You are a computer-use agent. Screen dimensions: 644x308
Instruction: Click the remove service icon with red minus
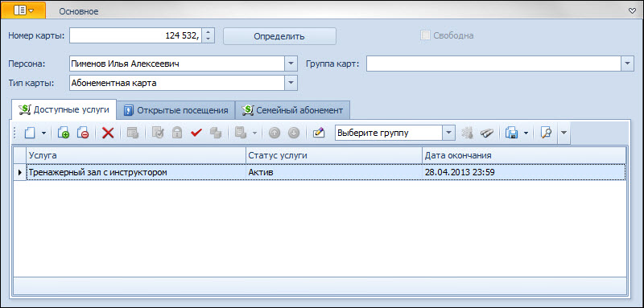(83, 133)
